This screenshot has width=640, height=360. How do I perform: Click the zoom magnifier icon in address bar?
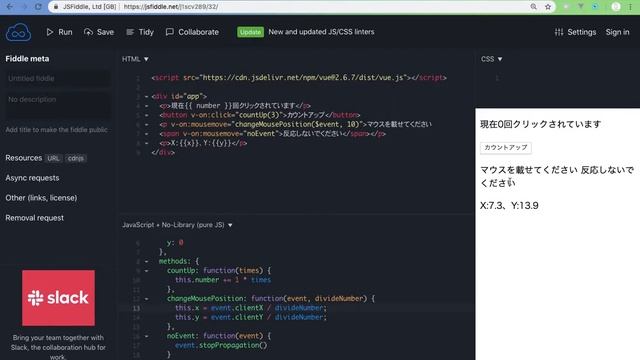(533, 7)
